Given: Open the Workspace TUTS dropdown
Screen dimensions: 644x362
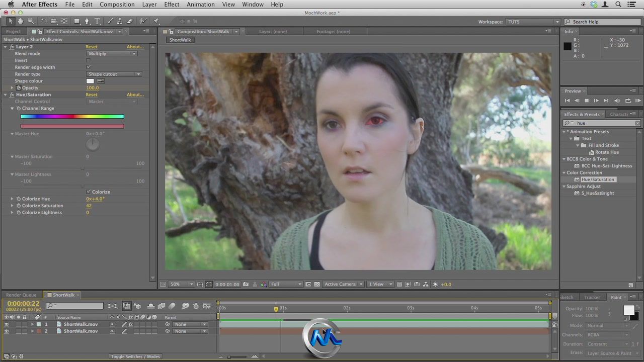Looking at the screenshot, I should 533,22.
